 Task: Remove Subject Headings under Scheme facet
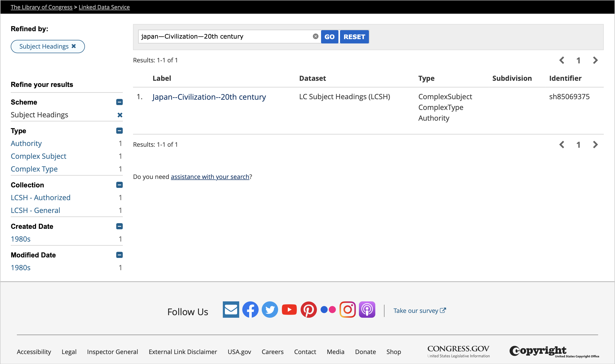tap(120, 115)
